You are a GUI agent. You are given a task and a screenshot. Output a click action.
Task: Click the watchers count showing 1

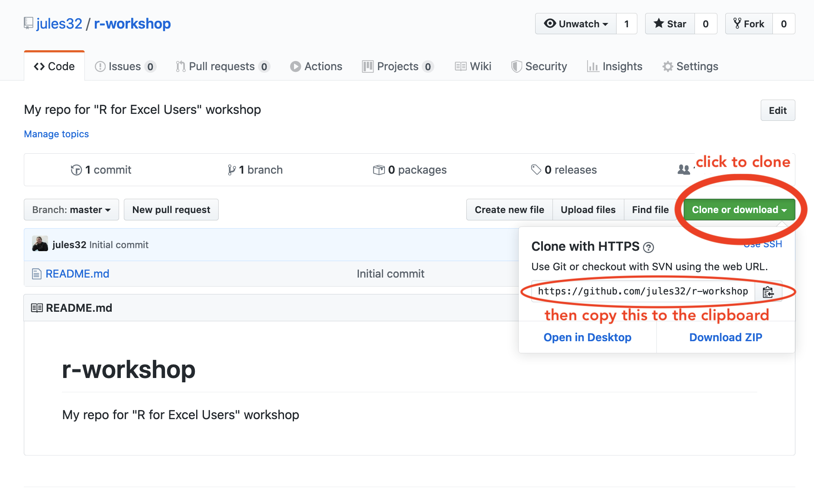point(627,24)
